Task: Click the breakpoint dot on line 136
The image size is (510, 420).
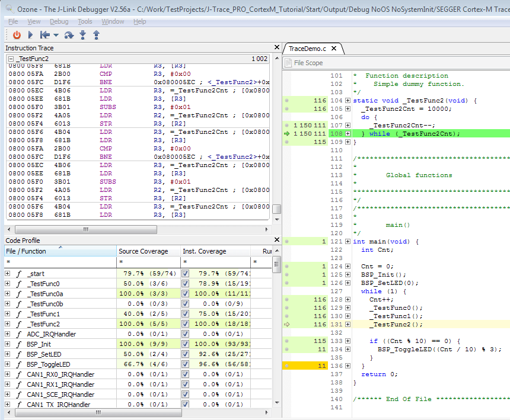Action: 286,366
